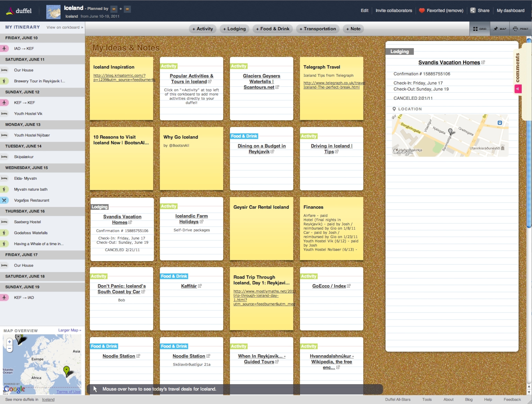532x404 pixels.
Task: Click map zoom-out minus button
Action: point(9,348)
